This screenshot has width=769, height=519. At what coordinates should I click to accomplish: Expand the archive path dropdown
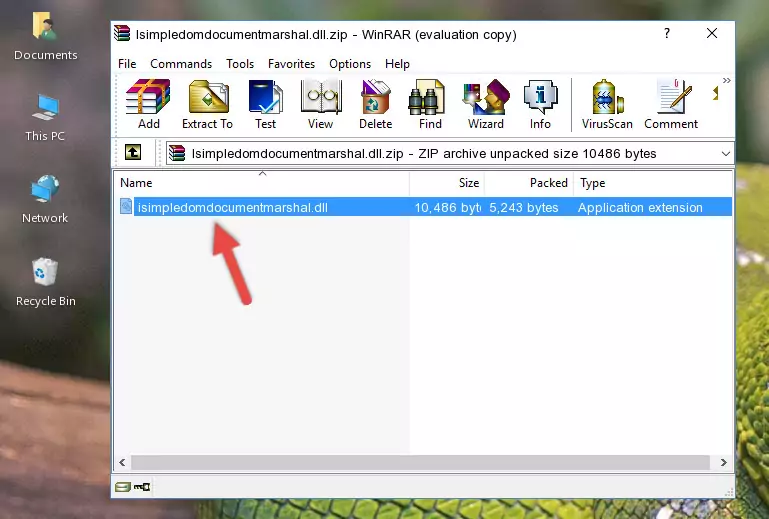pos(725,154)
